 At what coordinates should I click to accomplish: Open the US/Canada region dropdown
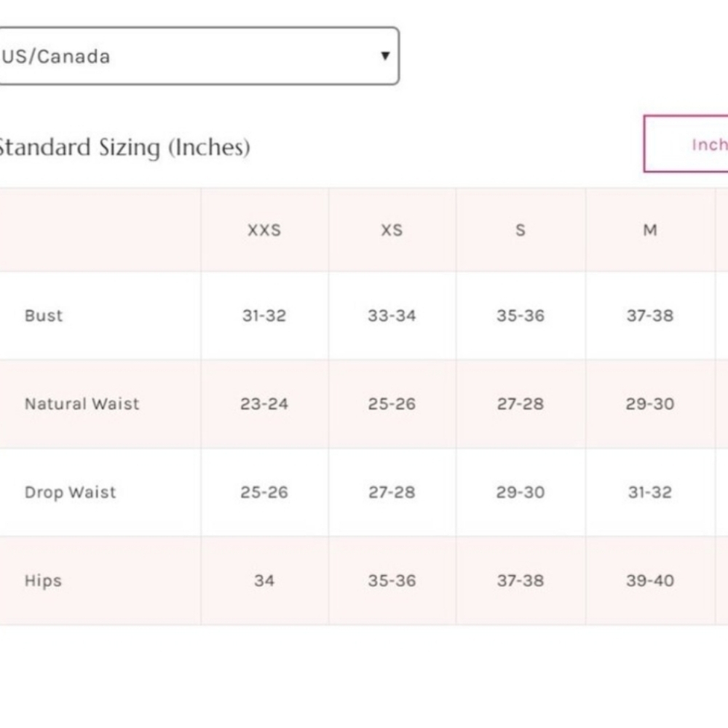coord(198,56)
